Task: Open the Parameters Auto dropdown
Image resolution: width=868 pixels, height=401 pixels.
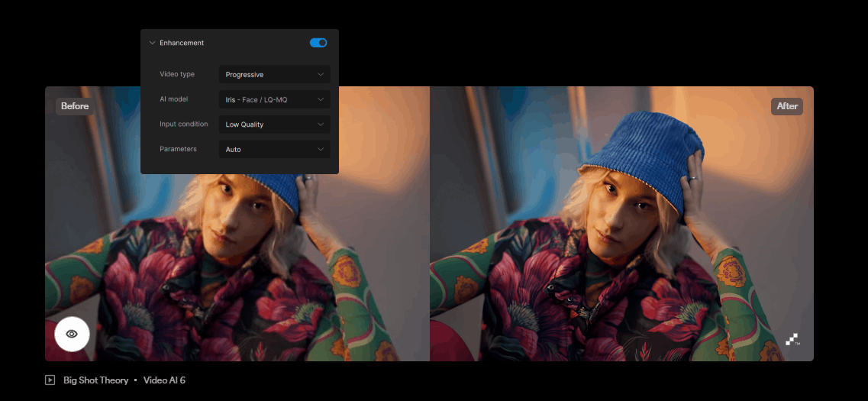Action: [275, 150]
